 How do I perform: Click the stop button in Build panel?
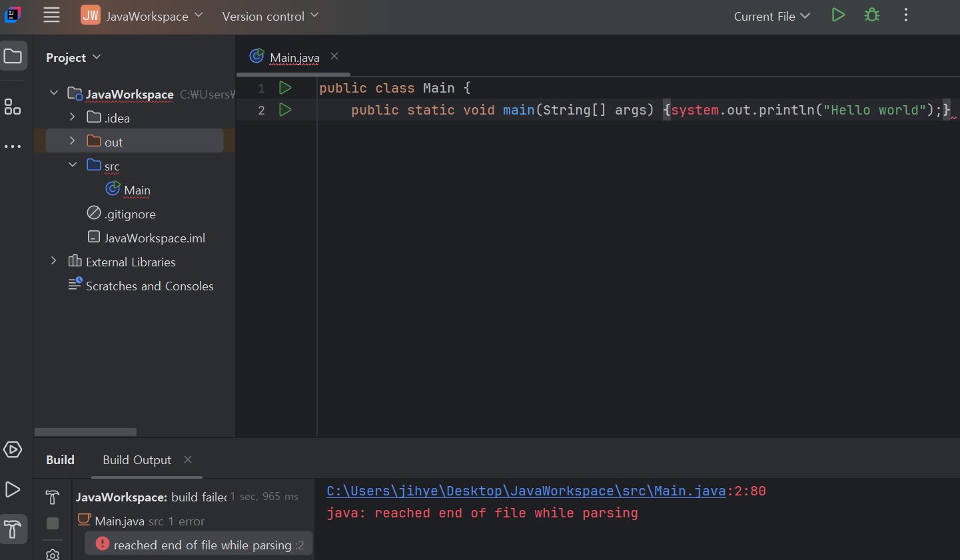(53, 523)
